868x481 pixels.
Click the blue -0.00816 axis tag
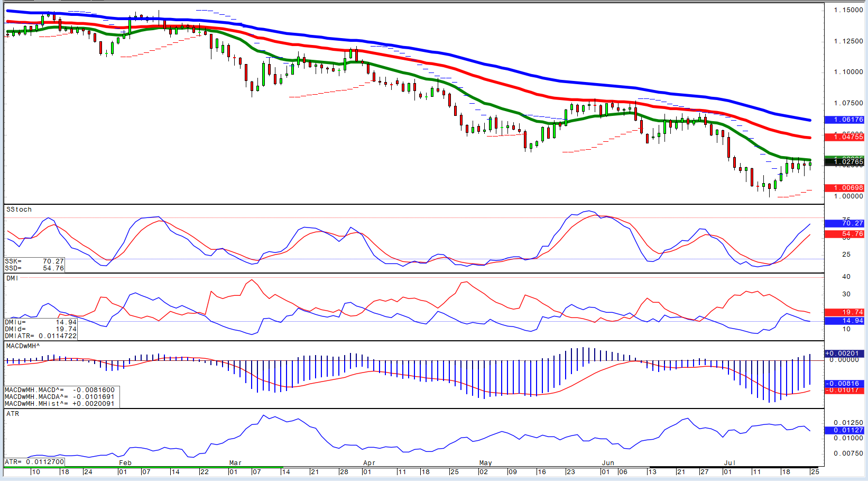pos(845,384)
